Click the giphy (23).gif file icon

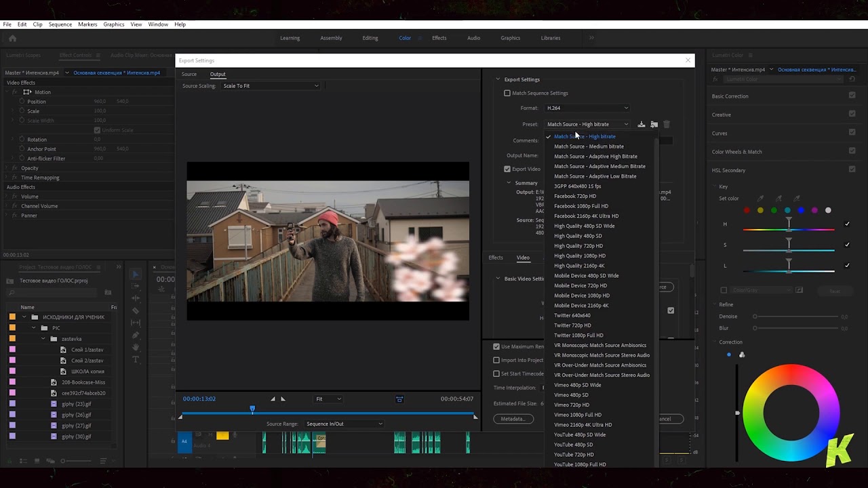point(54,404)
